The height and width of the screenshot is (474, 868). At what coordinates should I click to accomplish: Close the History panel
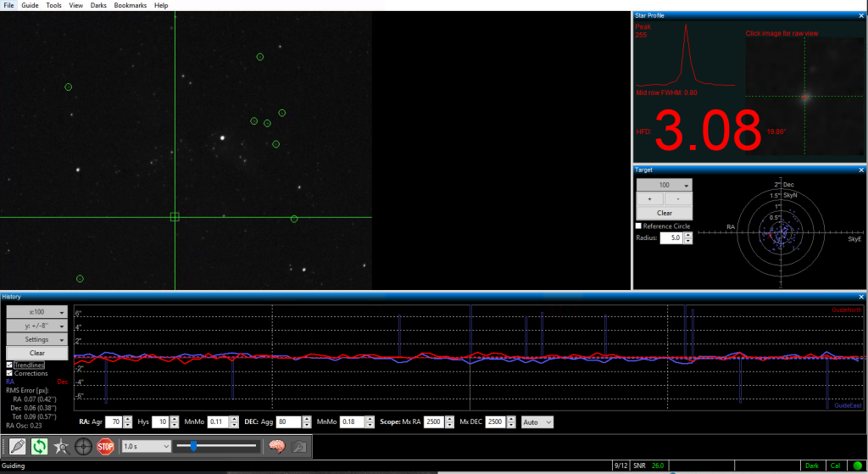(x=861, y=297)
